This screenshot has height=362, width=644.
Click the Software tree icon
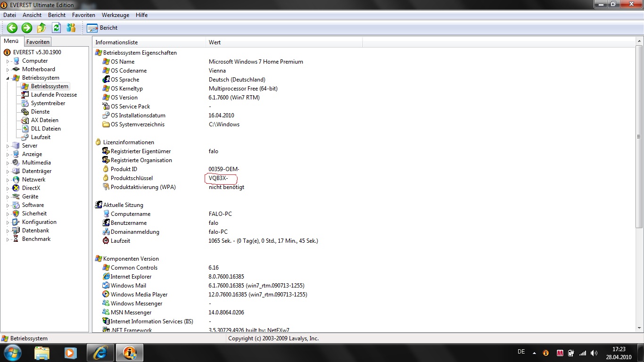pyautogui.click(x=16, y=205)
